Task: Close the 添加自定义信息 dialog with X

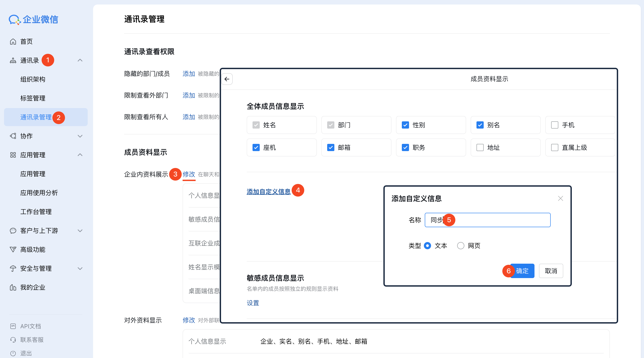Action: [x=560, y=199]
